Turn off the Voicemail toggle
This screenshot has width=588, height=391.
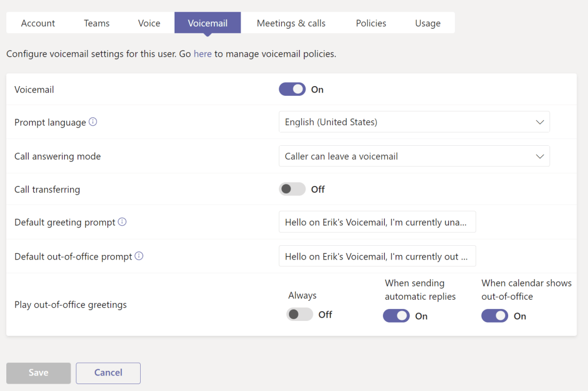[292, 90]
